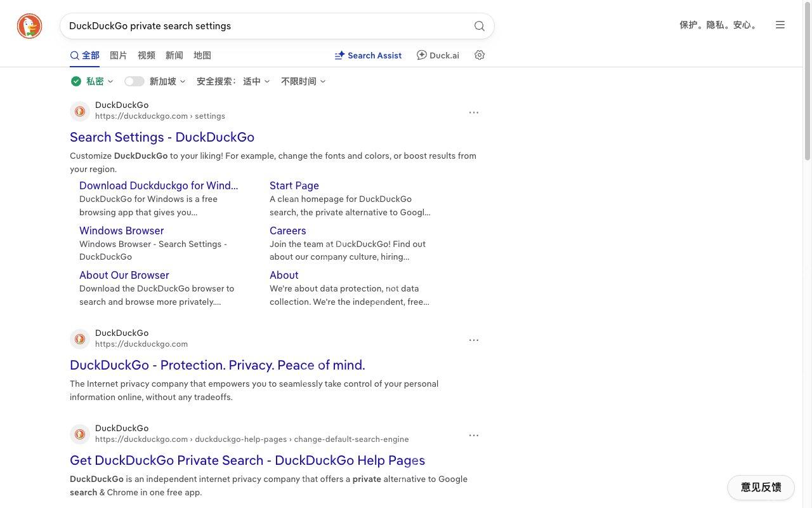Switch to the 新闻 tab
Viewport: 812px width, 508px height.
click(174, 55)
